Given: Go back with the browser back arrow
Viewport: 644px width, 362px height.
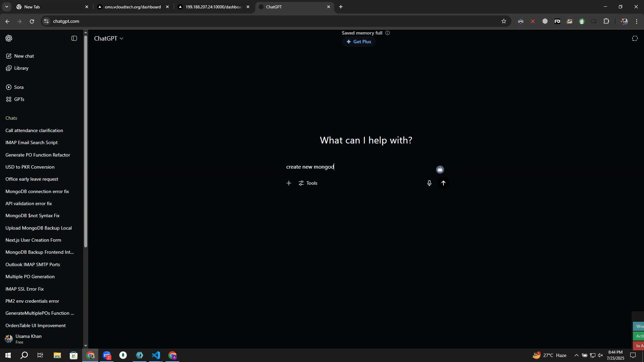Looking at the screenshot, I should 7,21.
